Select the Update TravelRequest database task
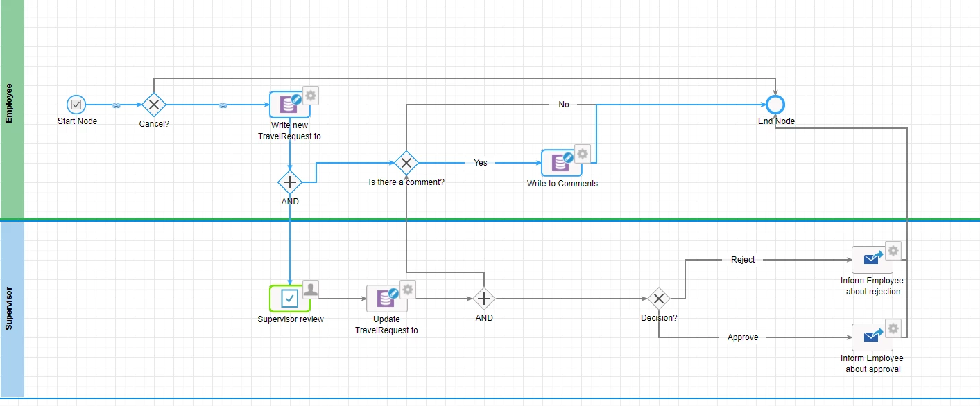This screenshot has height=406, width=980. coord(387,299)
